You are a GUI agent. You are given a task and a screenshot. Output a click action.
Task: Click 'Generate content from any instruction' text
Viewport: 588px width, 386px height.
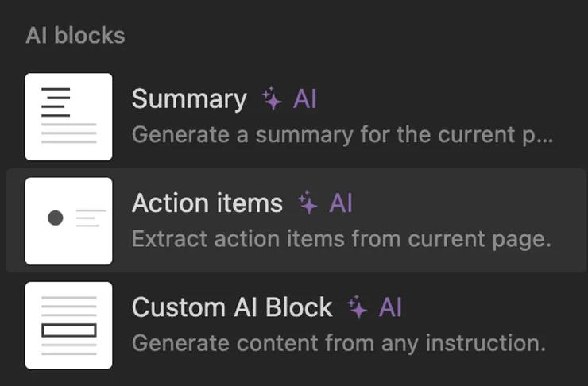(x=338, y=343)
